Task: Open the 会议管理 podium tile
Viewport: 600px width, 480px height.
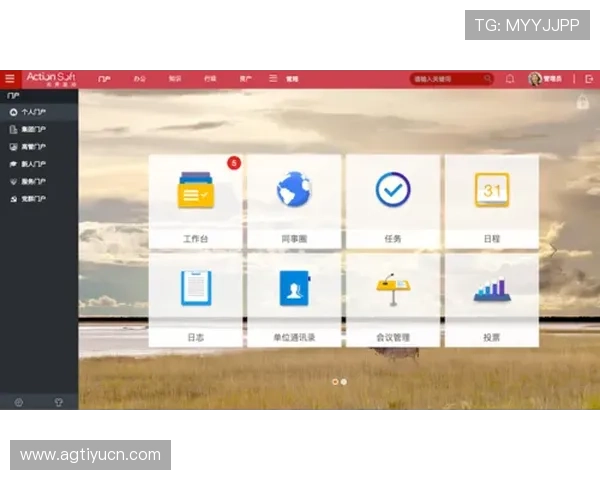Action: [393, 300]
